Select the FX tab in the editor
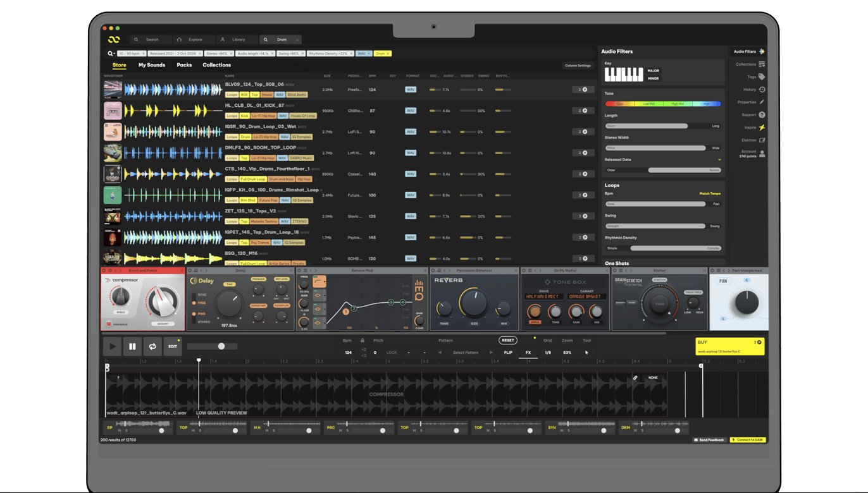Screen dimensions: 868x493 528,353
